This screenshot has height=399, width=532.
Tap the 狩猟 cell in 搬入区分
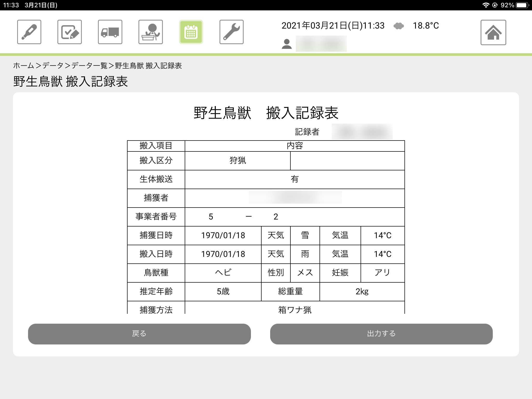tap(237, 161)
